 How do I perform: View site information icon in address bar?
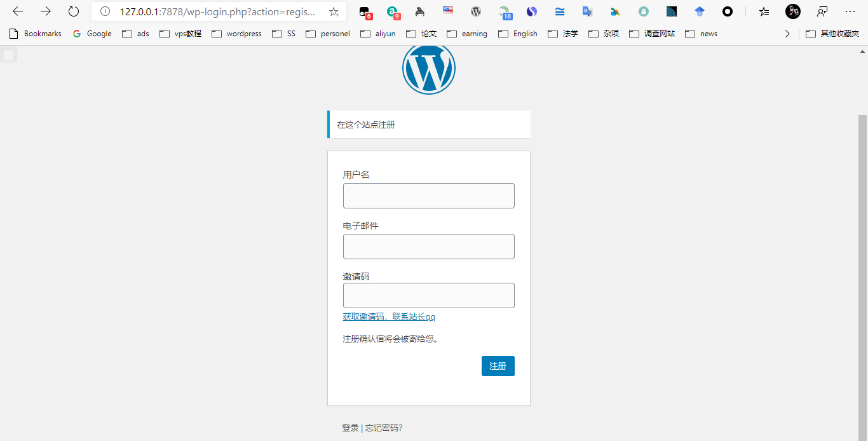pos(105,11)
